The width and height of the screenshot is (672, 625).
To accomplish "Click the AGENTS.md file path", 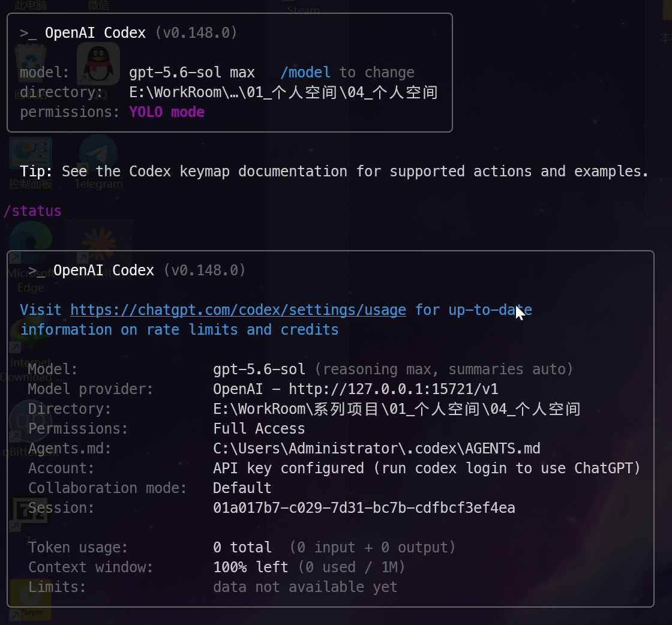I will [377, 448].
